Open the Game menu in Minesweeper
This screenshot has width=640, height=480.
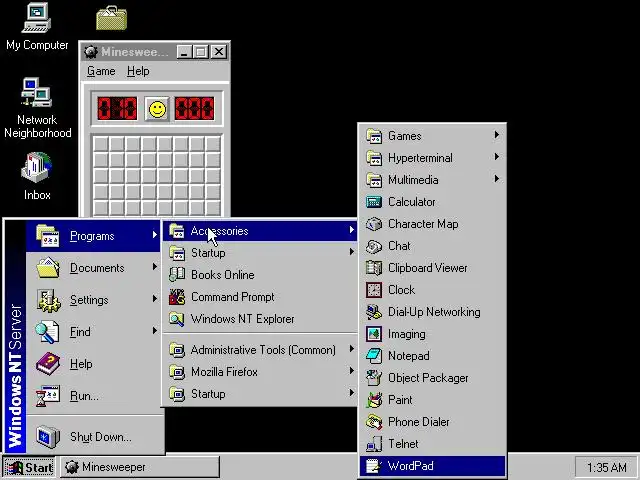click(x=101, y=71)
